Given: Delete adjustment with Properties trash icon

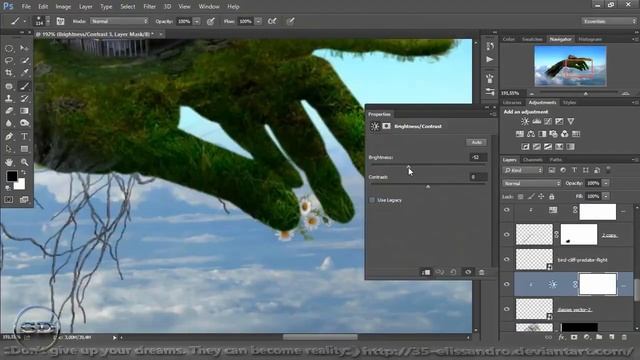Looking at the screenshot, I should click(482, 272).
